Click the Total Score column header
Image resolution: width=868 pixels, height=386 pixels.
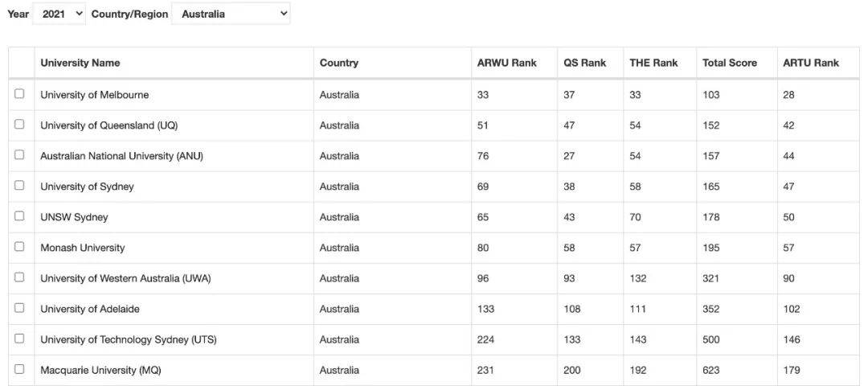click(x=730, y=64)
